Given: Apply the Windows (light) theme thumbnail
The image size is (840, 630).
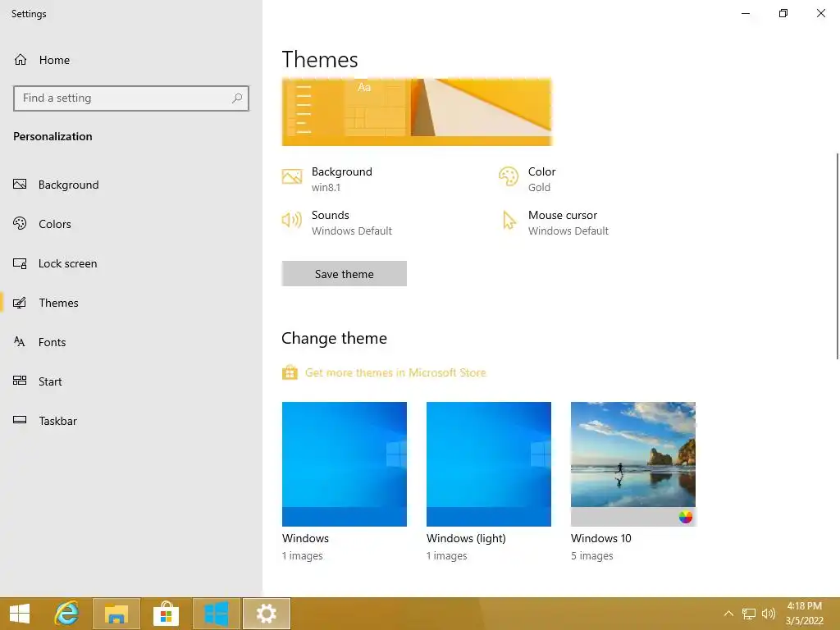Looking at the screenshot, I should [x=489, y=464].
